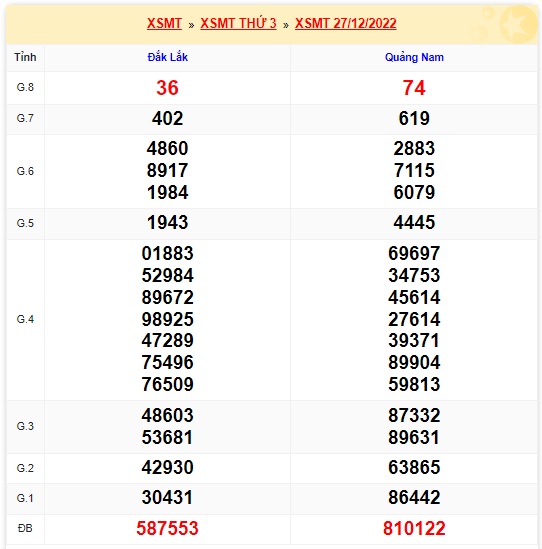The height and width of the screenshot is (549, 542).
Task: Select G.5 number 4445
Action: 414,223
